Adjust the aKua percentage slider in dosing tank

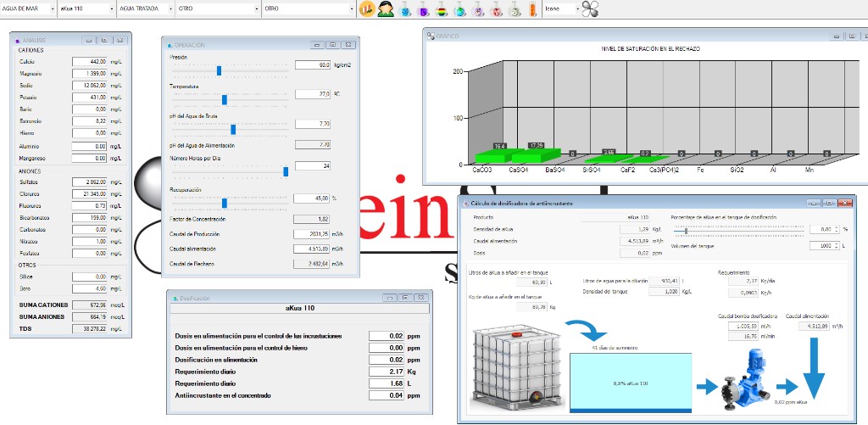[x=686, y=231]
